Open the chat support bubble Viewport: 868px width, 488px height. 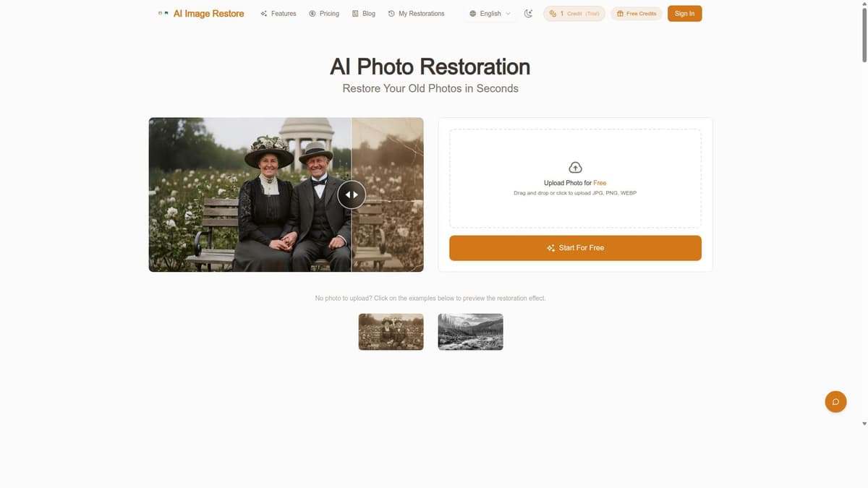(x=835, y=401)
